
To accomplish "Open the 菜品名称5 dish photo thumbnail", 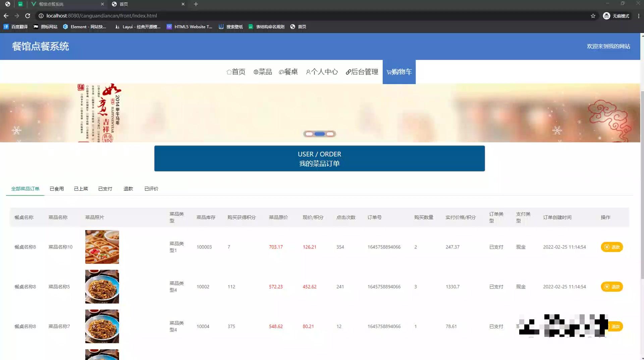I will click(102, 286).
